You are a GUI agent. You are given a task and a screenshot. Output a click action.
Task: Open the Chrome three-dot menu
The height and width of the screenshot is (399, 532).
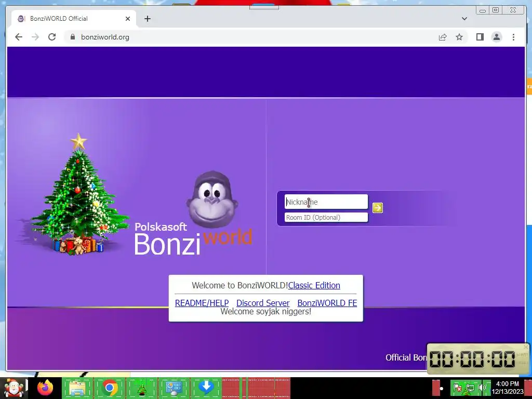(x=513, y=37)
